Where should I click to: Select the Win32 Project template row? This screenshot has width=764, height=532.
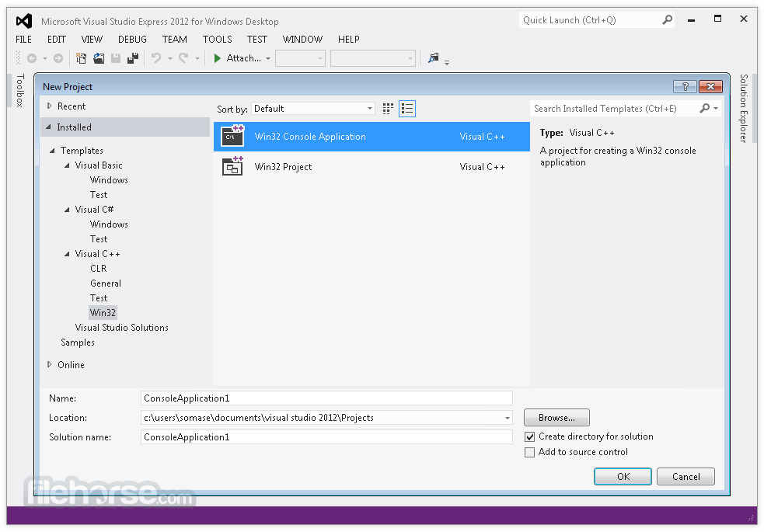click(372, 166)
